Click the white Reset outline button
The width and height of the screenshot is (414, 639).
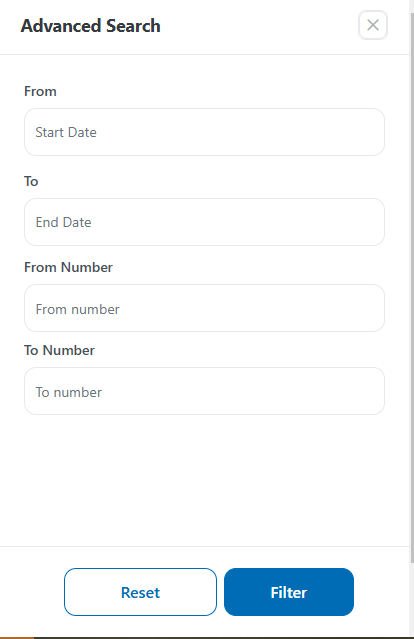point(140,592)
